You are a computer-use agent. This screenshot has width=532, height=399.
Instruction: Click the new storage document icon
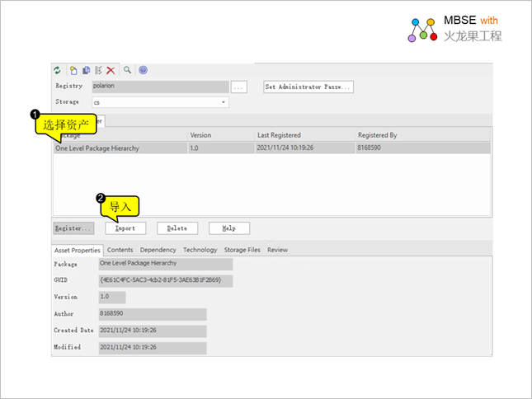click(73, 71)
